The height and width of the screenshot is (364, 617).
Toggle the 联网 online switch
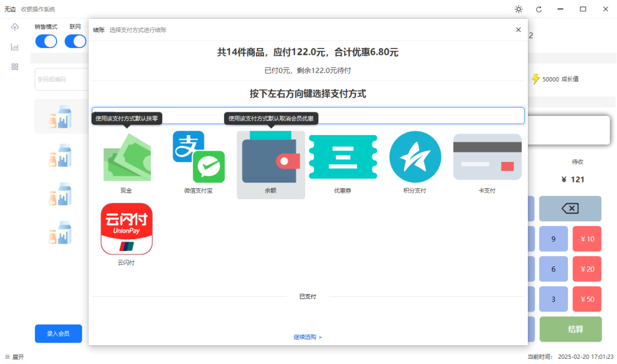point(75,41)
